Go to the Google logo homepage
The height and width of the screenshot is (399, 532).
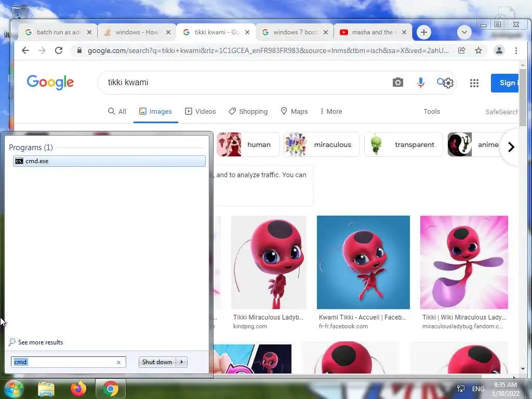(x=50, y=82)
